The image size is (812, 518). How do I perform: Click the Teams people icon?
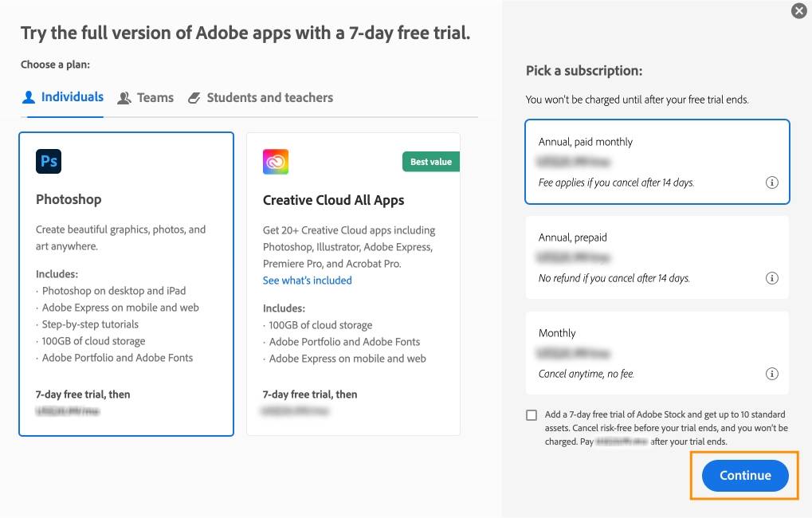point(124,98)
